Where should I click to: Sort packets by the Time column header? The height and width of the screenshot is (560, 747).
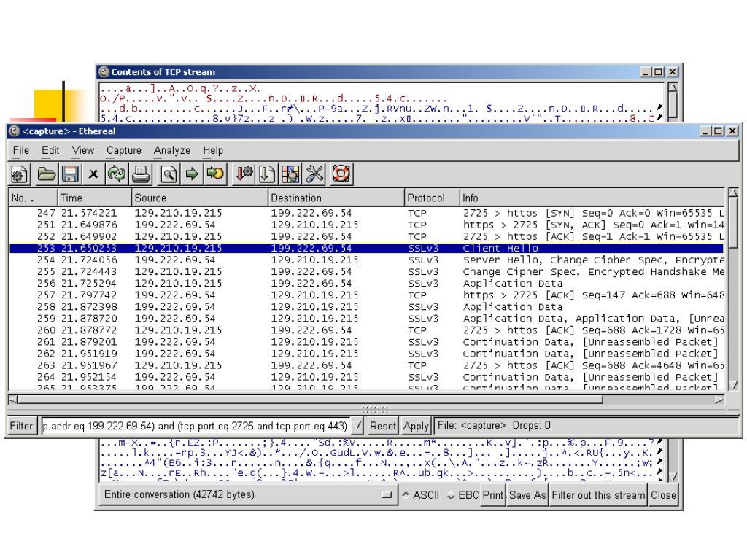[x=94, y=198]
